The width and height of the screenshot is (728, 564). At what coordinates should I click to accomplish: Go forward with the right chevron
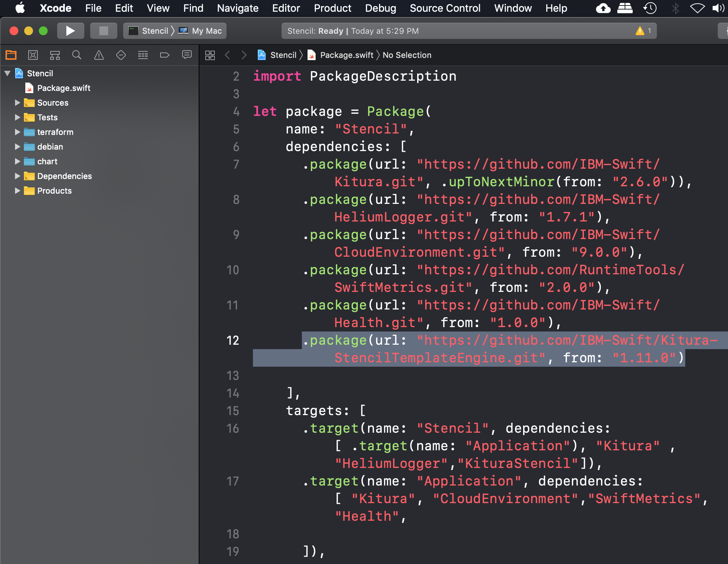point(244,55)
